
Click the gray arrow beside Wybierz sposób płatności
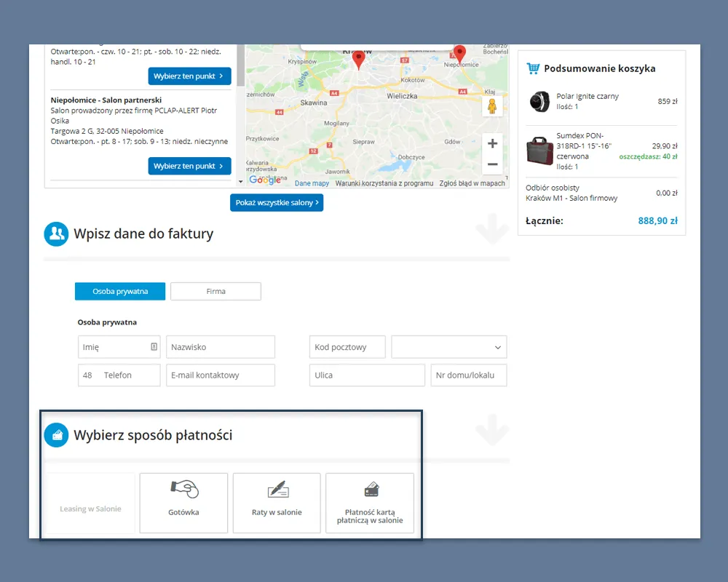[493, 431]
